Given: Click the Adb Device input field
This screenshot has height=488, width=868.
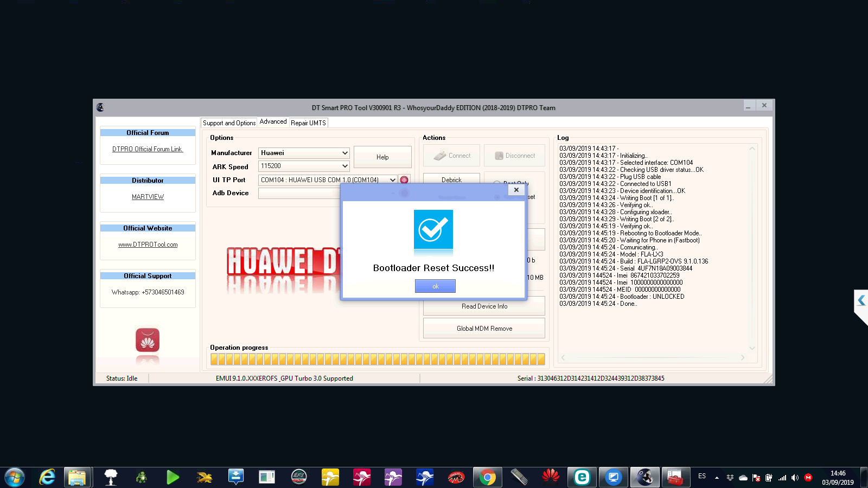Looking at the screenshot, I should tap(300, 193).
